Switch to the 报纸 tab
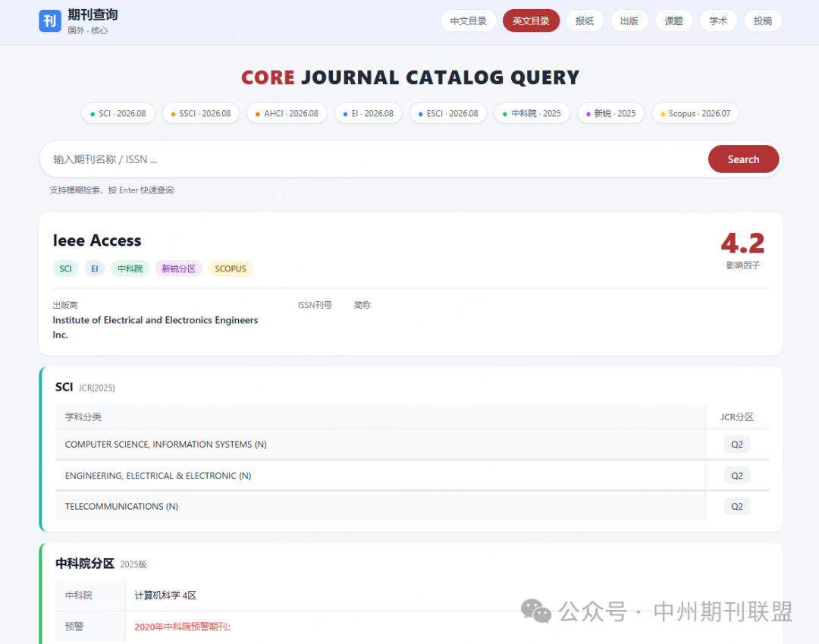This screenshot has height=644, width=819. coord(585,21)
